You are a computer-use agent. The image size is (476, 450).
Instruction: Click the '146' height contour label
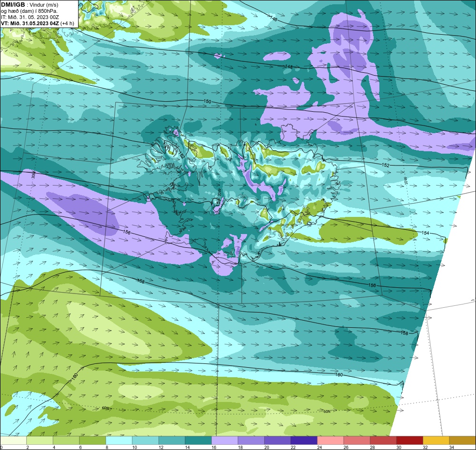pos(274,19)
